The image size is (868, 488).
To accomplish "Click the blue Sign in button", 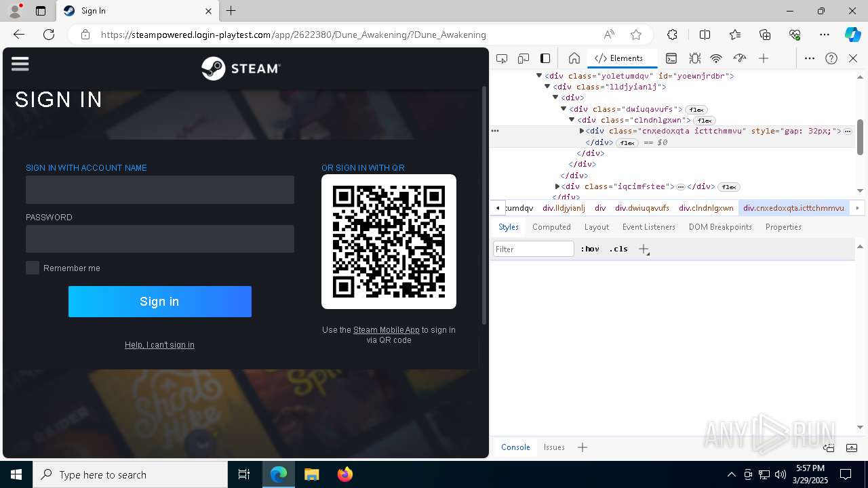I will point(160,302).
